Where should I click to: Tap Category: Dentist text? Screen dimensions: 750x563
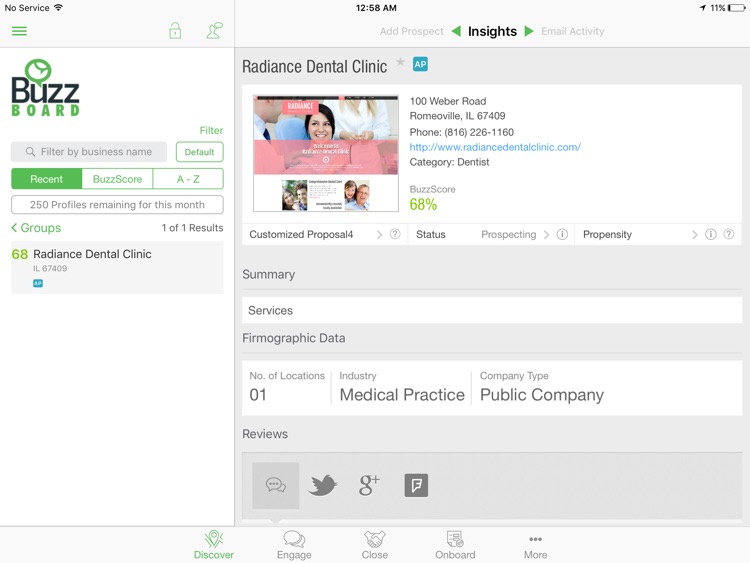coord(449,162)
